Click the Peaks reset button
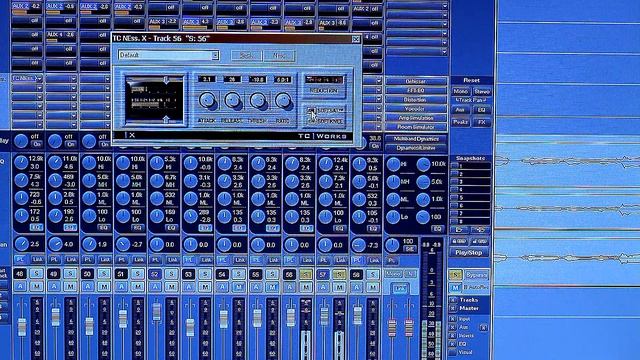The height and width of the screenshot is (360, 640). [x=460, y=122]
